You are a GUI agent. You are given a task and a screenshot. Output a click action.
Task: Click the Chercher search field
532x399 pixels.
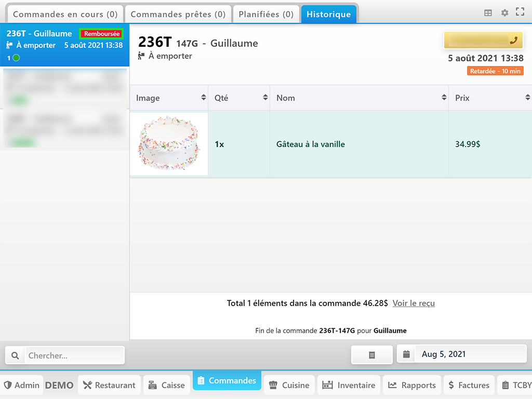[74, 356]
